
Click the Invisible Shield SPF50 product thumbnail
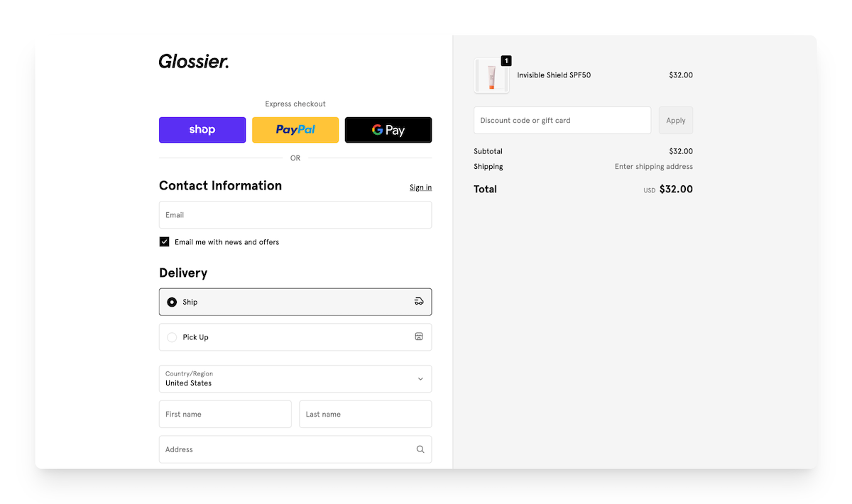tap(491, 75)
